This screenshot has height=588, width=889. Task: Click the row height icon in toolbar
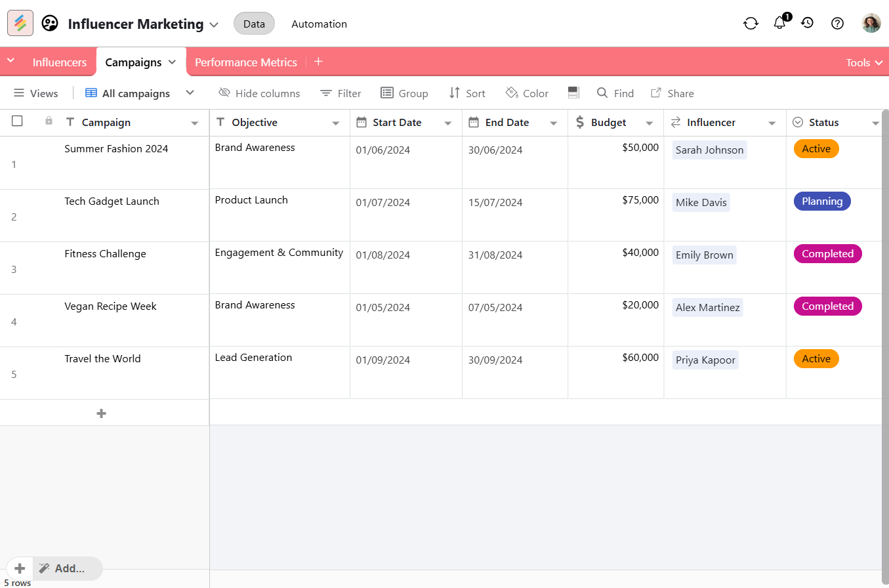(x=573, y=93)
